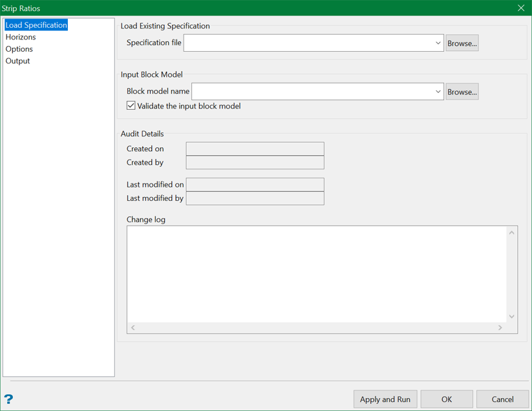The image size is (532, 411).
Task: Open the Block model name dropdown list
Action: click(438, 92)
